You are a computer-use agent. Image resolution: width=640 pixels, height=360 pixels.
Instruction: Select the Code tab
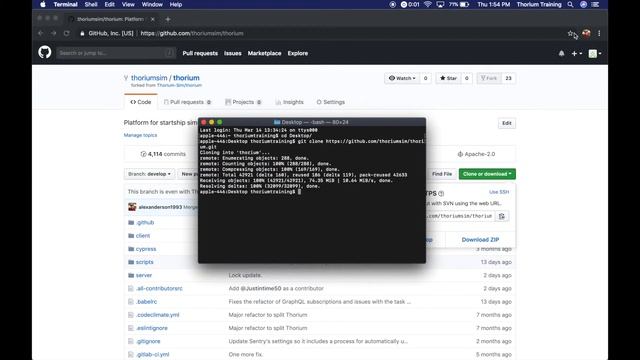pos(141,102)
